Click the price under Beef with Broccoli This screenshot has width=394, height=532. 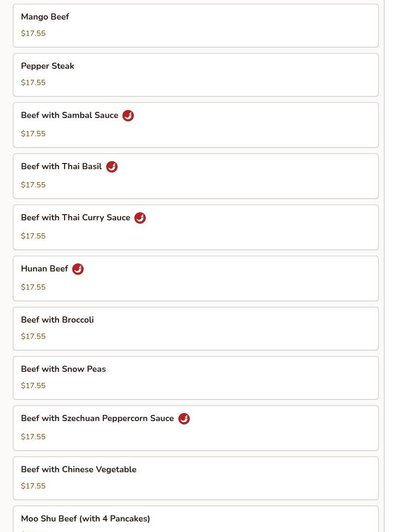point(33,336)
